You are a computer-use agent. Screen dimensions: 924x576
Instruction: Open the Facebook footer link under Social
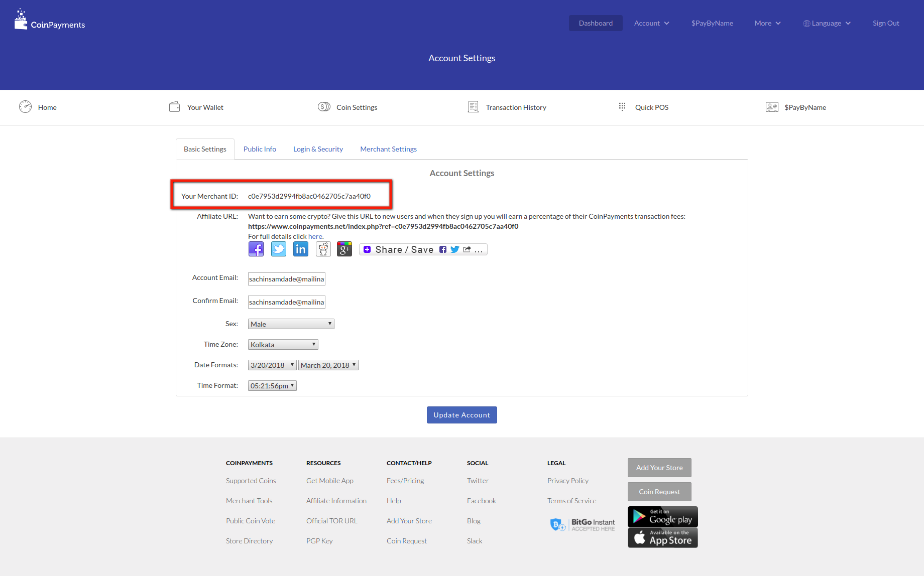tap(482, 501)
